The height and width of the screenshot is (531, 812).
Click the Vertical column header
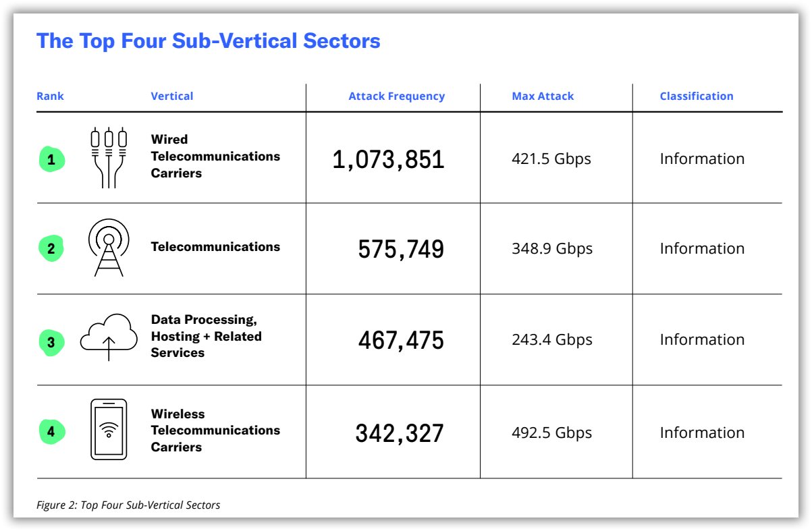(x=172, y=96)
